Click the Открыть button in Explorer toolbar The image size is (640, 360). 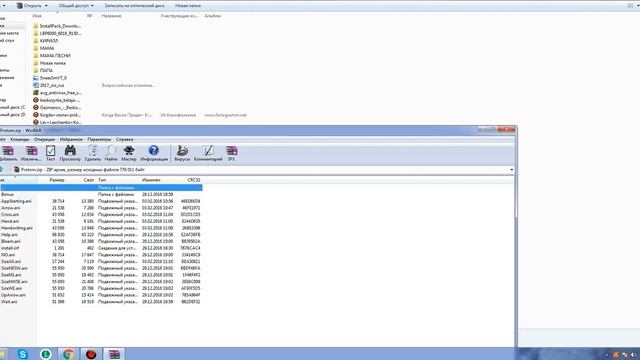tap(29, 6)
